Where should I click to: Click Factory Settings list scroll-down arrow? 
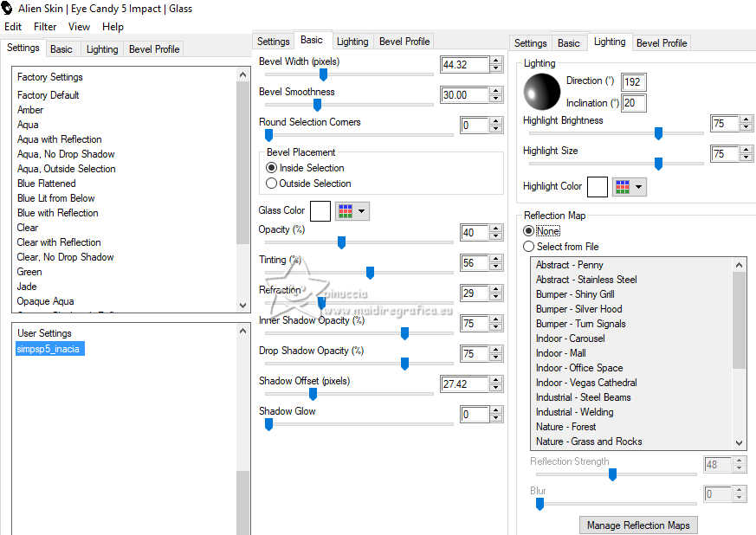pos(243,305)
